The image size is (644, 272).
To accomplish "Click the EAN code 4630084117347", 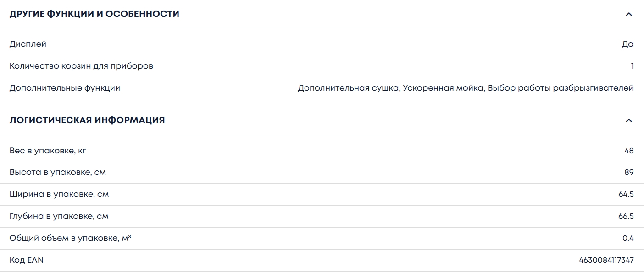I will 606,260.
